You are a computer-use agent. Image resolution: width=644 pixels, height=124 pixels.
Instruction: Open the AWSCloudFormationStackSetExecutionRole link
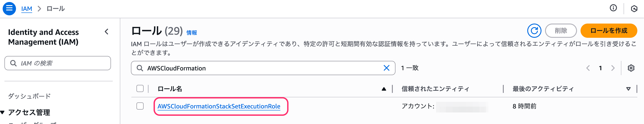tap(219, 106)
